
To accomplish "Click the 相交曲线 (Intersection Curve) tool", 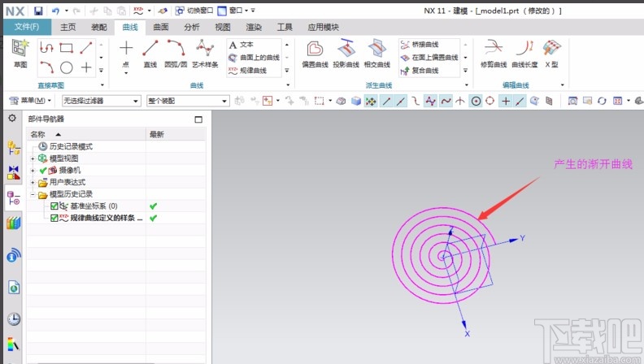I will click(x=377, y=54).
